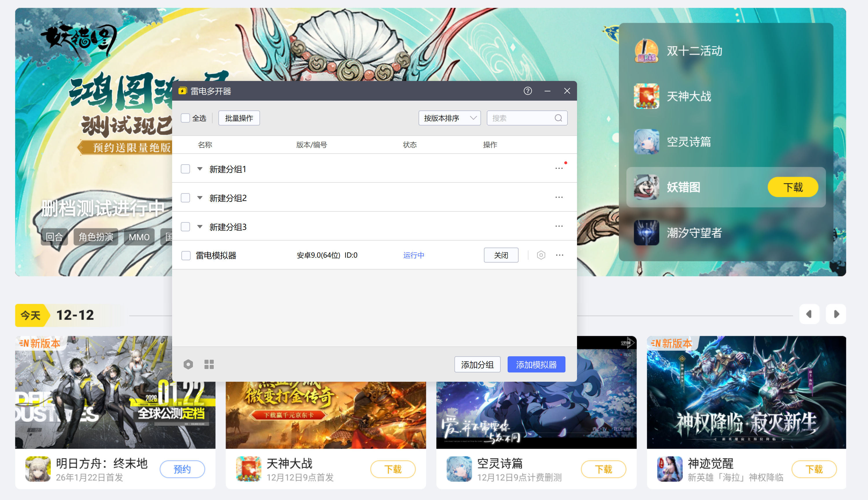Screen dimensions: 868x500
Task: Click the grid arrange windows icon
Action: point(209,364)
